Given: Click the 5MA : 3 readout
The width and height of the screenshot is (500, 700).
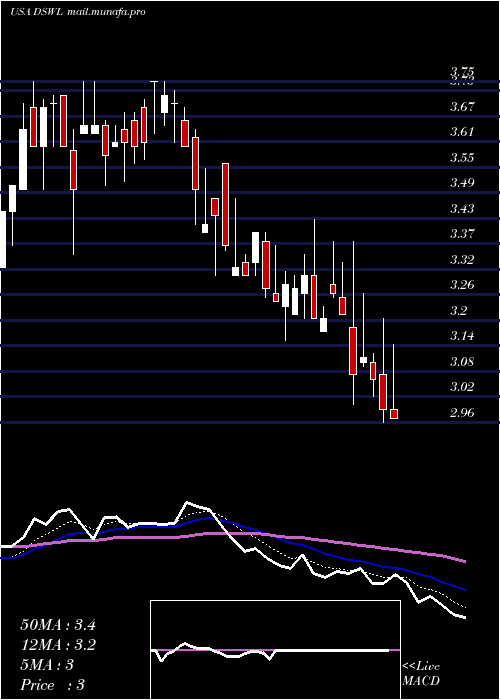Looking at the screenshot, I should 47,665.
